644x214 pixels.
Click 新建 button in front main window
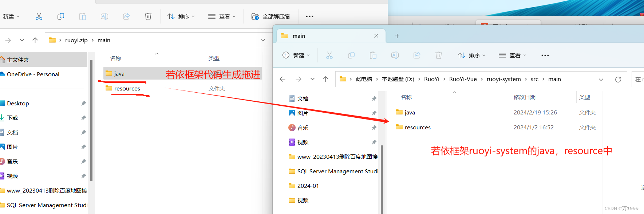click(x=296, y=55)
